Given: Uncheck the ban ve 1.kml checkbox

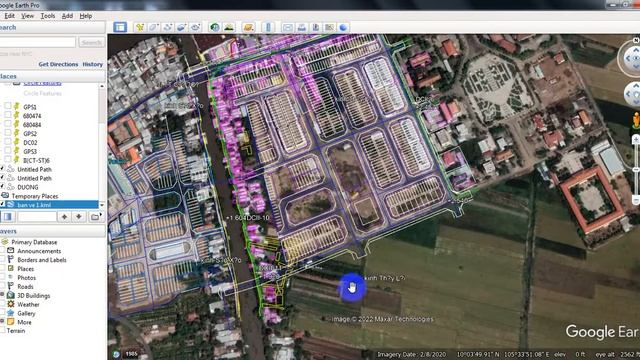Looking at the screenshot, I should (2, 204).
